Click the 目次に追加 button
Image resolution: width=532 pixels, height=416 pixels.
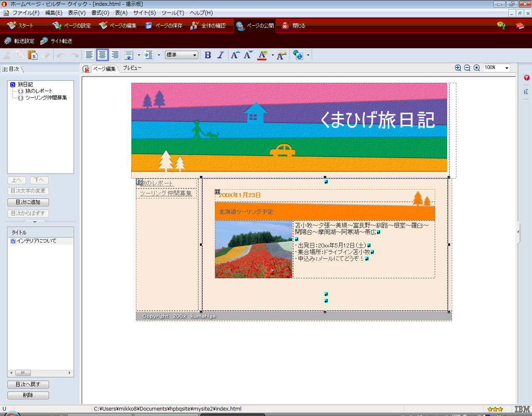tap(28, 202)
